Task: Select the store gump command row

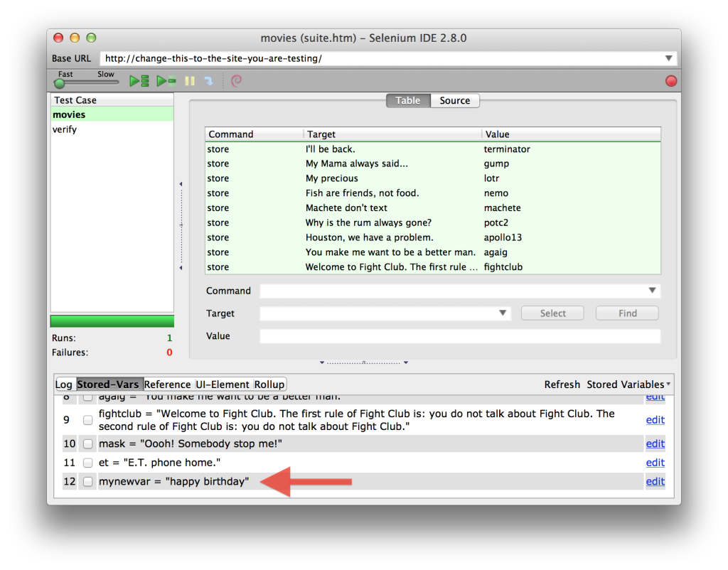Action: pyautogui.click(x=433, y=164)
